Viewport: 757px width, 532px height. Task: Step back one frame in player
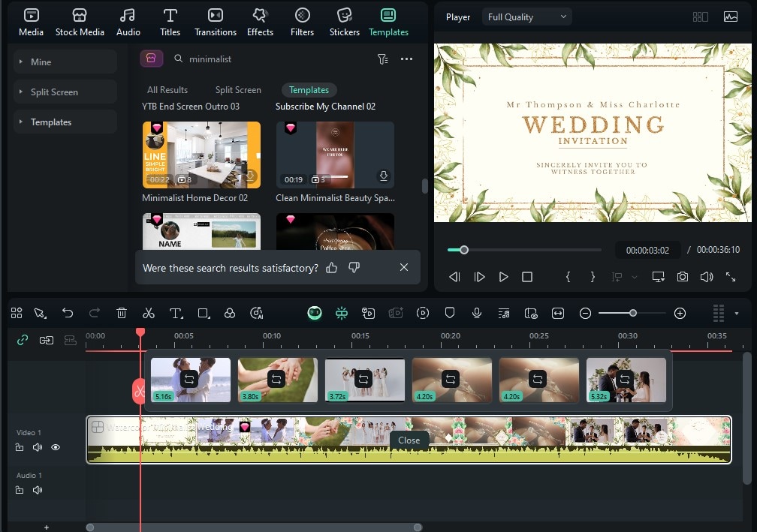click(454, 277)
